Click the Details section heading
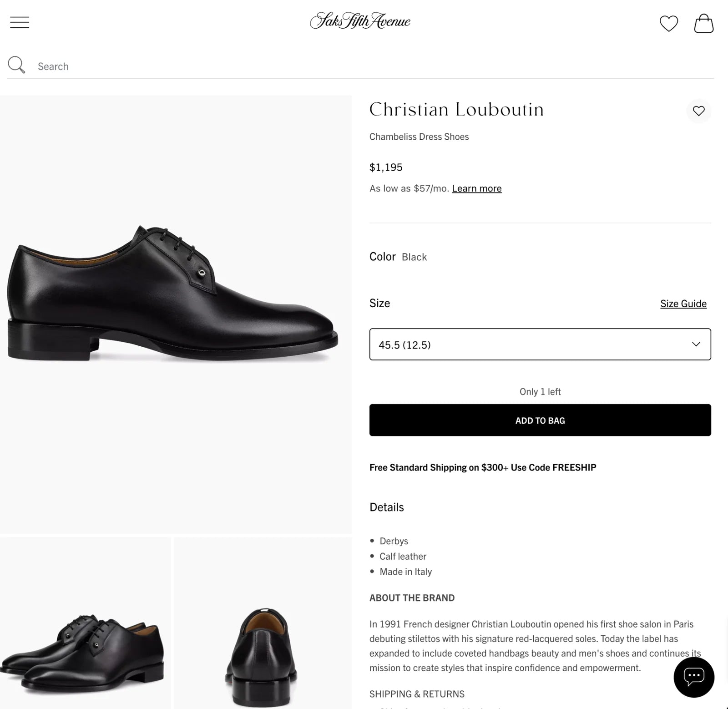728x709 pixels. pos(386,506)
